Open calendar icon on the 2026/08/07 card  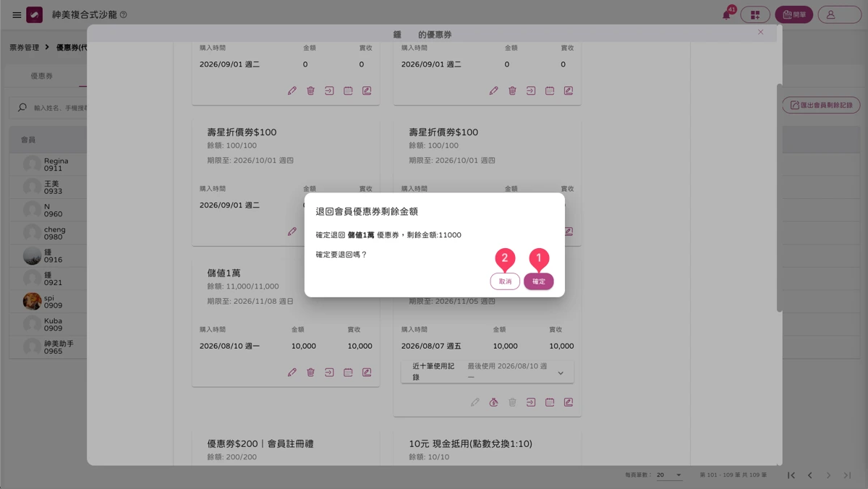click(550, 402)
